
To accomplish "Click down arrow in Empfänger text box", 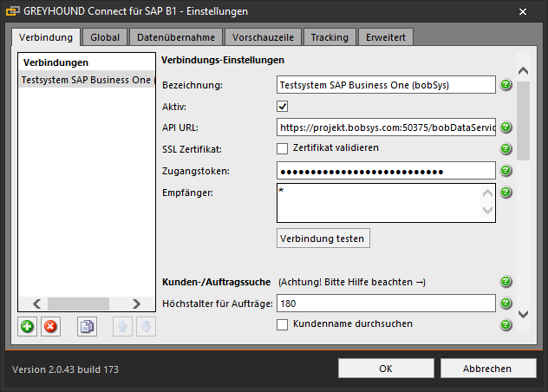I will click(487, 211).
